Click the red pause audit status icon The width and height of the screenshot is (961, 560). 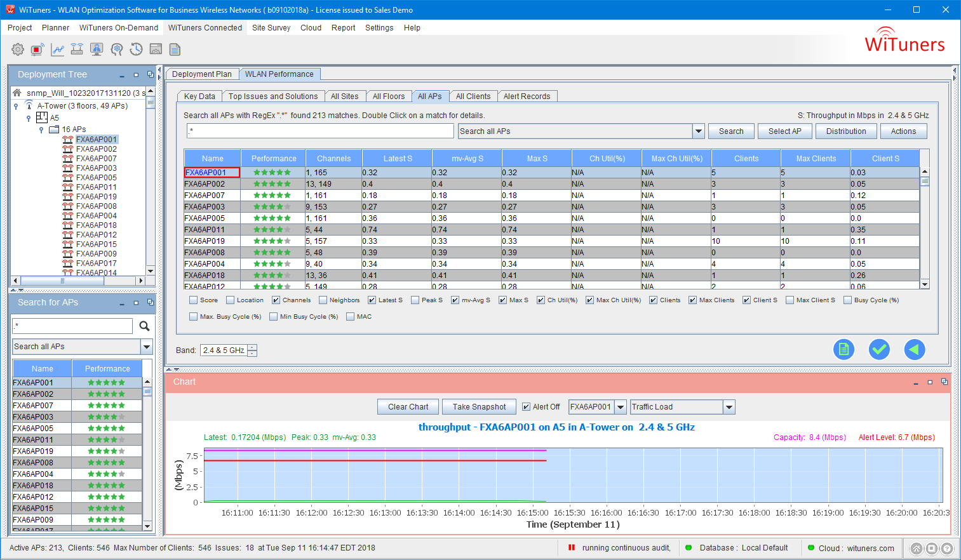click(572, 547)
